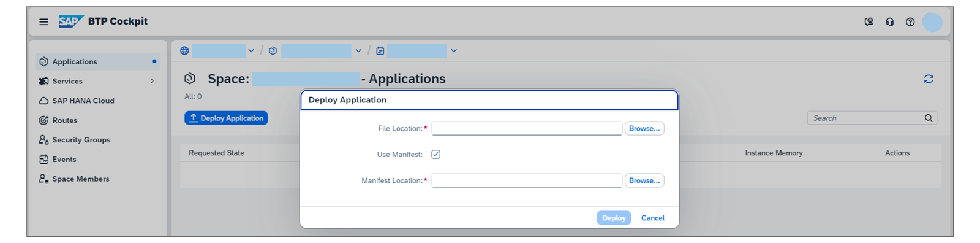Expand the subaccount breadcrumb dropdown

click(x=358, y=51)
